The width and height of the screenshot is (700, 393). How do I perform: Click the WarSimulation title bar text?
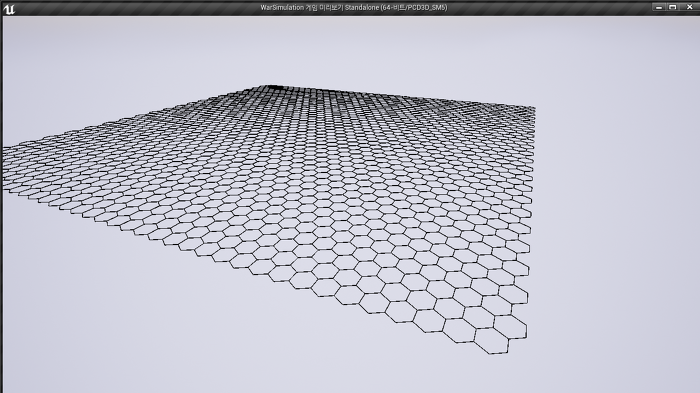pos(354,8)
